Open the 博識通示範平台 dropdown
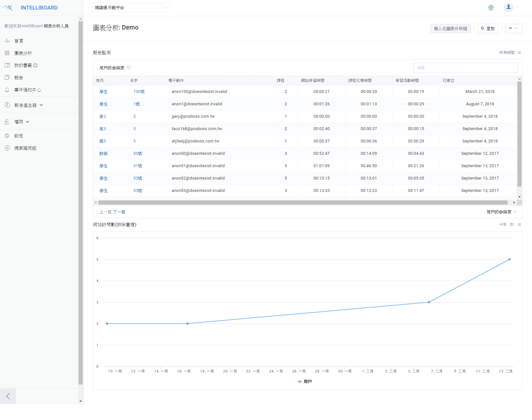This screenshot has height=420, width=532. point(131,8)
